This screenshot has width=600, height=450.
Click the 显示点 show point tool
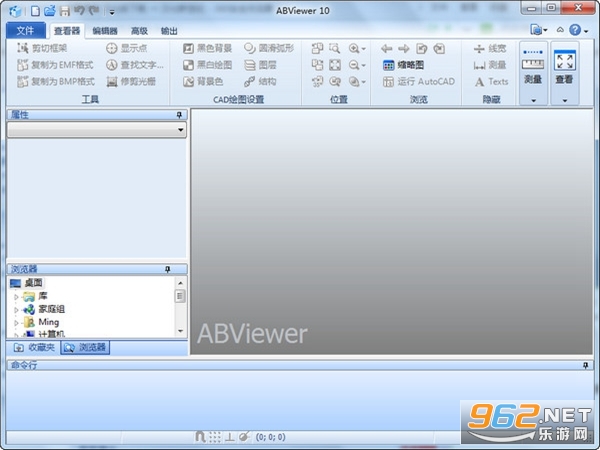tap(127, 48)
